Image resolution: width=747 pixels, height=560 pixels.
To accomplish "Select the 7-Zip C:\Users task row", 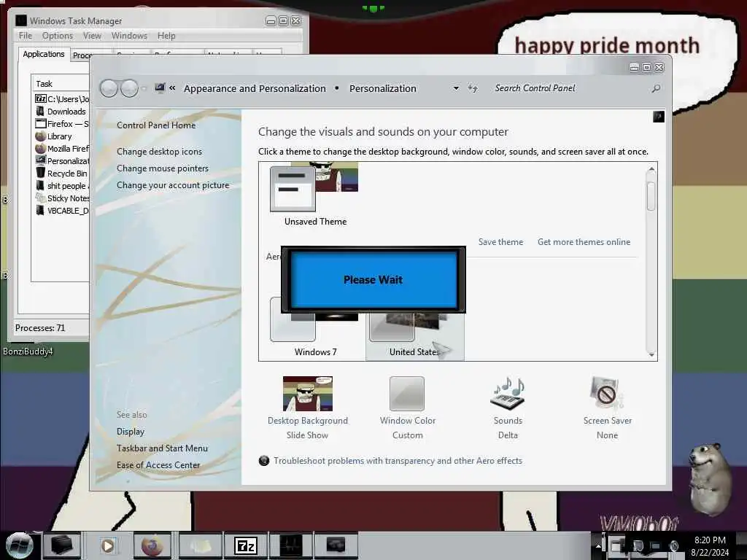I will 61,99.
